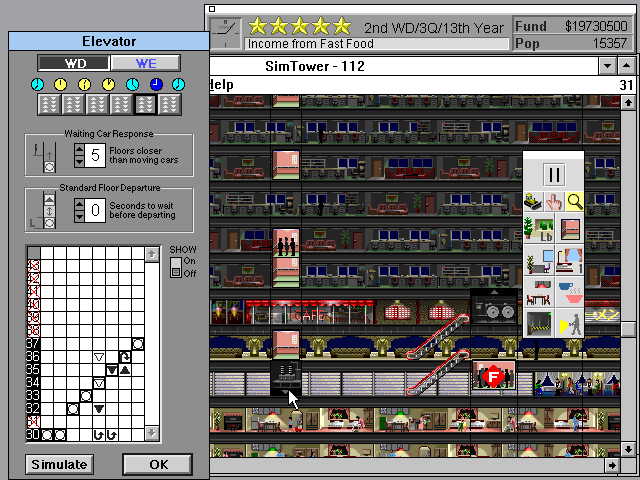Choose the Lobby build tool

coord(539,229)
